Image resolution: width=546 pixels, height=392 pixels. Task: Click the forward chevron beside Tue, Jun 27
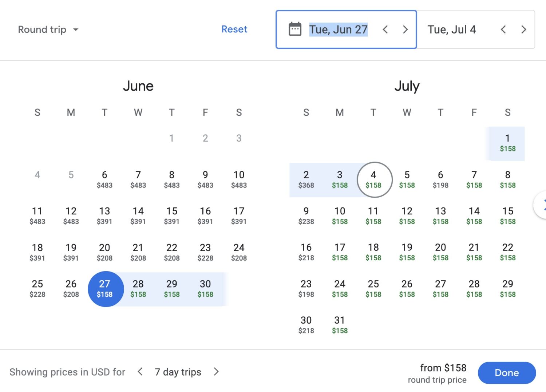pyautogui.click(x=405, y=29)
